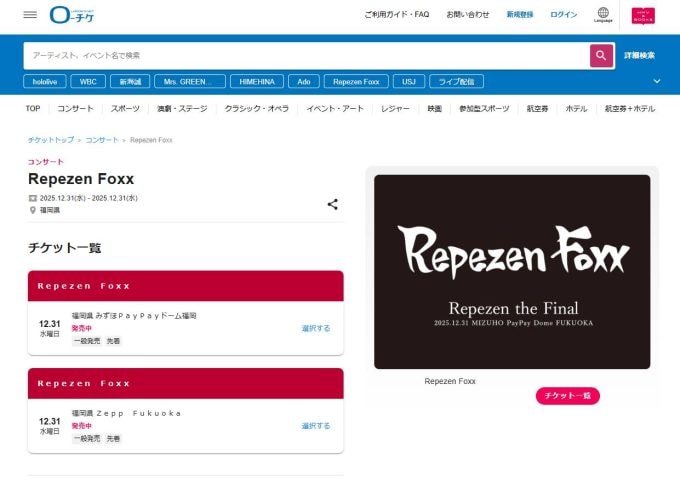Open the コンサート category tab
The image size is (680, 482).
tap(76, 108)
